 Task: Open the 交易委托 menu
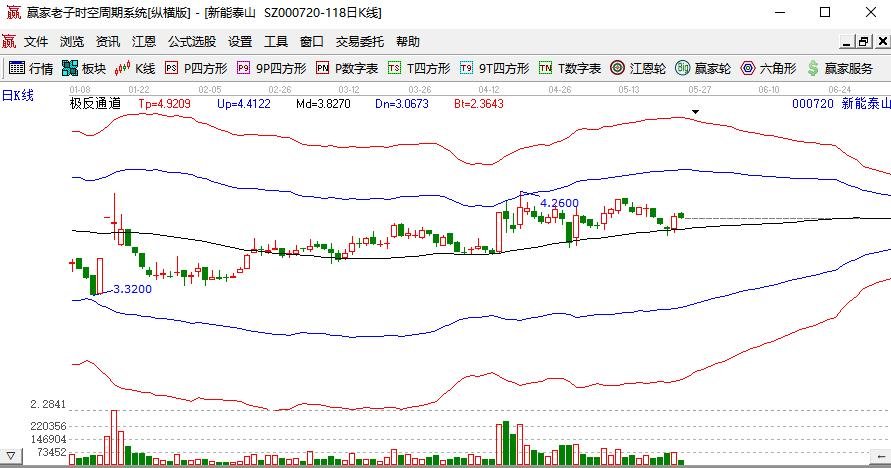(x=360, y=41)
